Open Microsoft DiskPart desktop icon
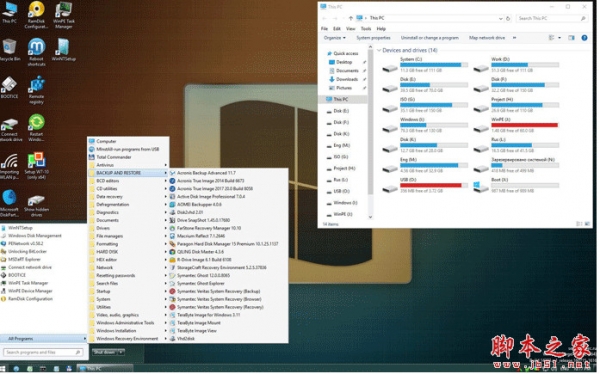The height and width of the screenshot is (374, 600). [x=10, y=203]
